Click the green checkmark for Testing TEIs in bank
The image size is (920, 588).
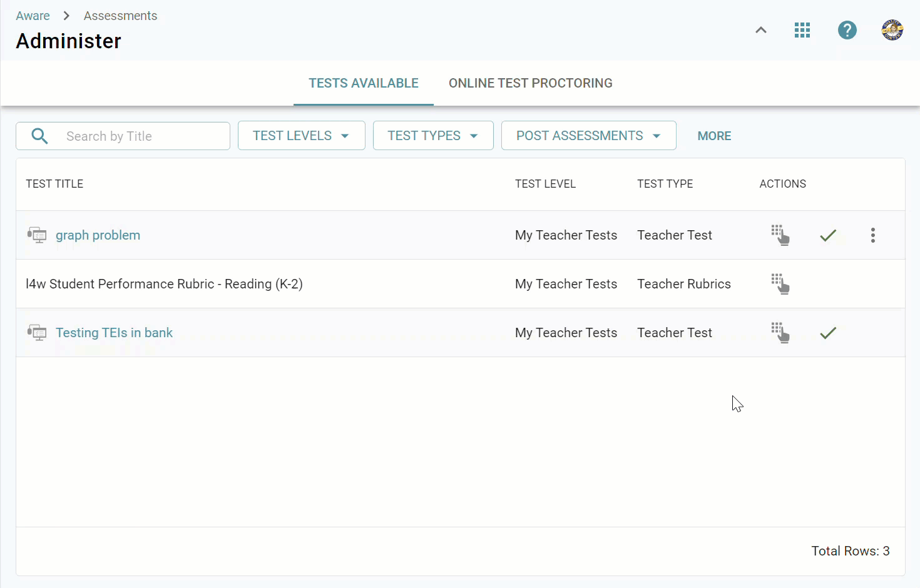click(x=828, y=333)
